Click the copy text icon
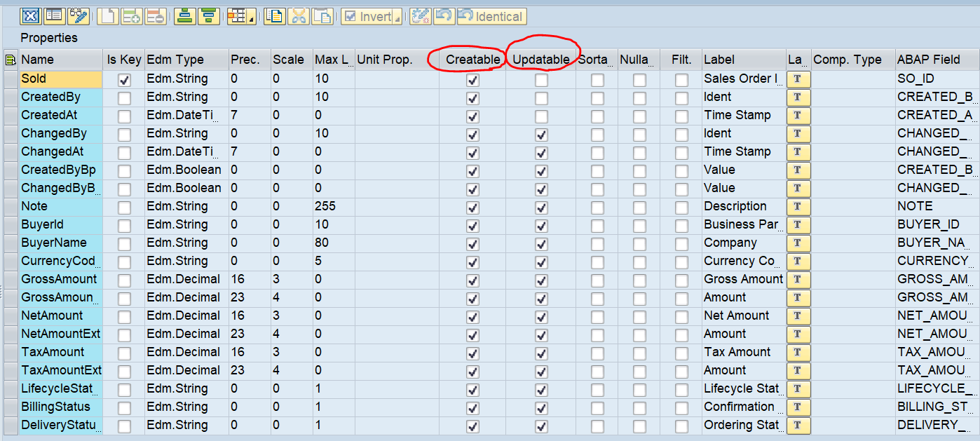 [x=275, y=16]
